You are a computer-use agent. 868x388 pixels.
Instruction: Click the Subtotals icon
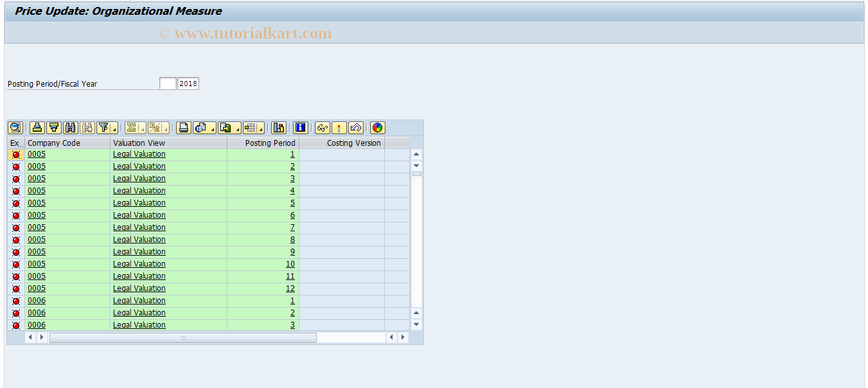tap(155, 128)
